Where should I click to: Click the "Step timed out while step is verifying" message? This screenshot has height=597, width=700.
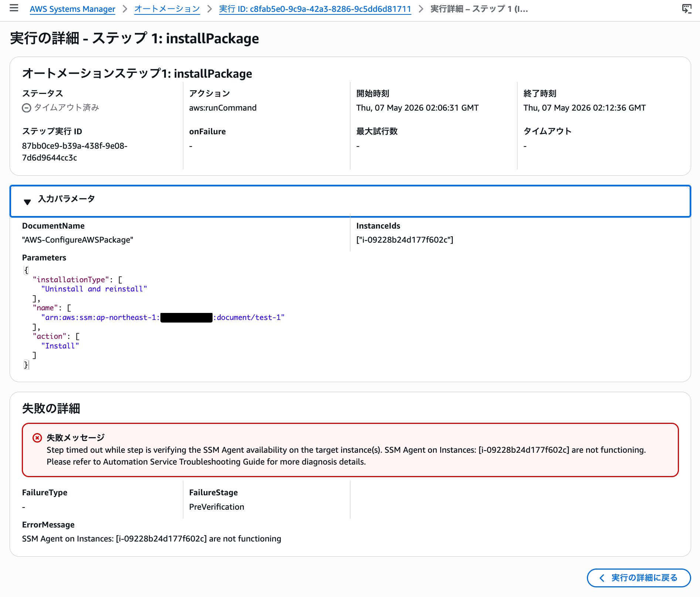[x=346, y=456]
